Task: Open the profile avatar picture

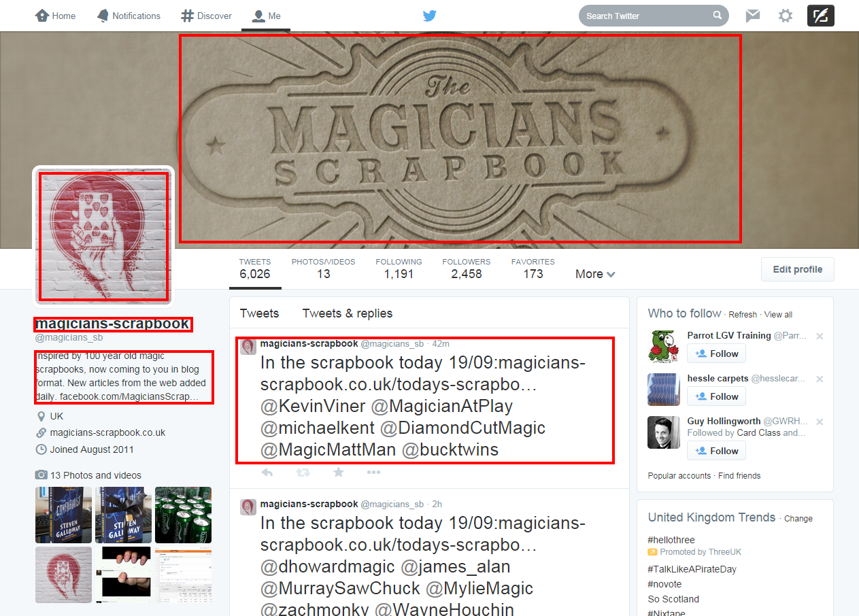Action: tap(103, 236)
